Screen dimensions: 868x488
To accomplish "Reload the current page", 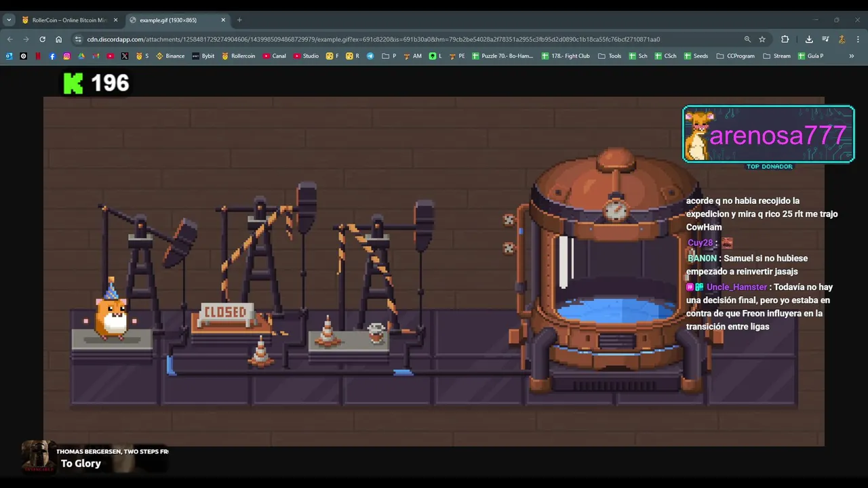I will coord(42,39).
